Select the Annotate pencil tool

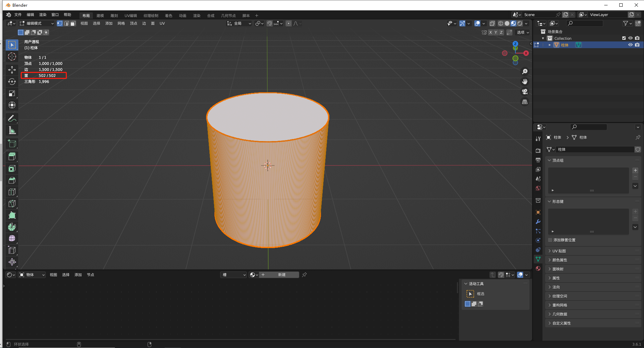point(12,118)
